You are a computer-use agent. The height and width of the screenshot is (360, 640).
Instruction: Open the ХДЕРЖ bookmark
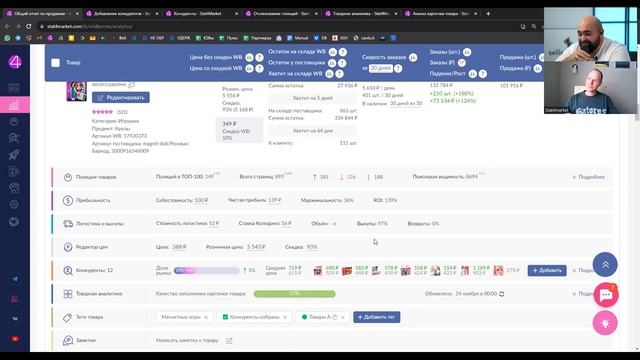click(180, 38)
